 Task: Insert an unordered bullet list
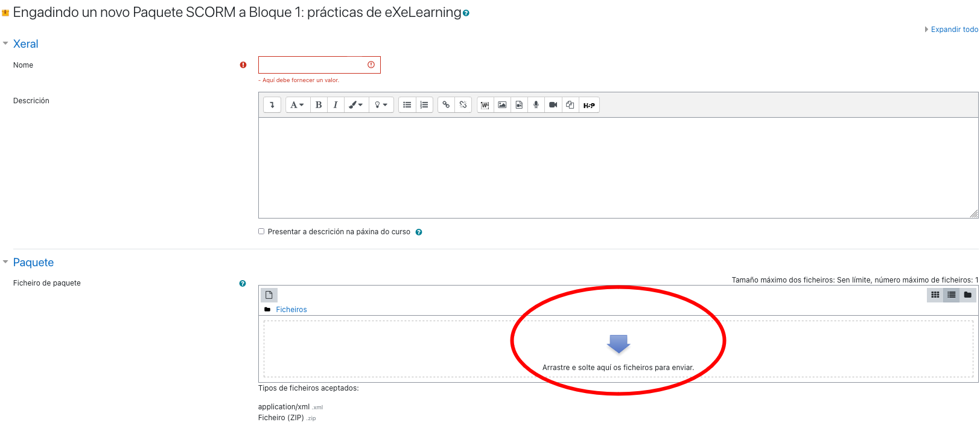click(407, 105)
